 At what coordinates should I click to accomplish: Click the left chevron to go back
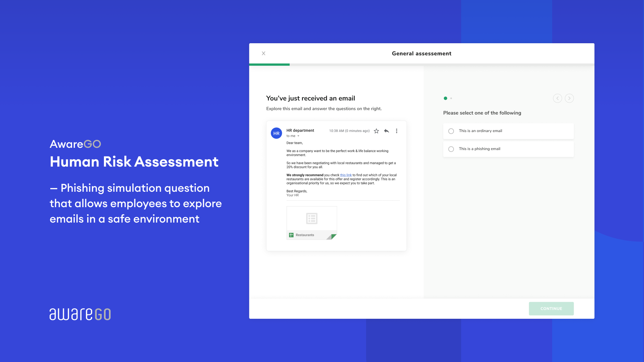pyautogui.click(x=557, y=98)
